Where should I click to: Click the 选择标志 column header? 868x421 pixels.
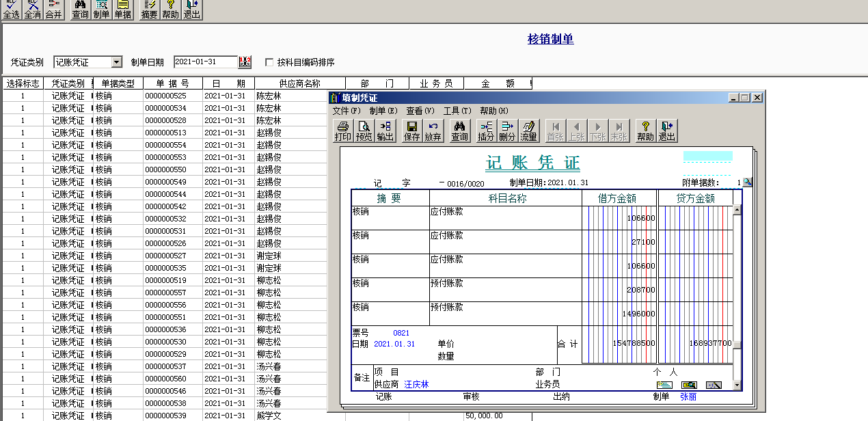pos(23,83)
